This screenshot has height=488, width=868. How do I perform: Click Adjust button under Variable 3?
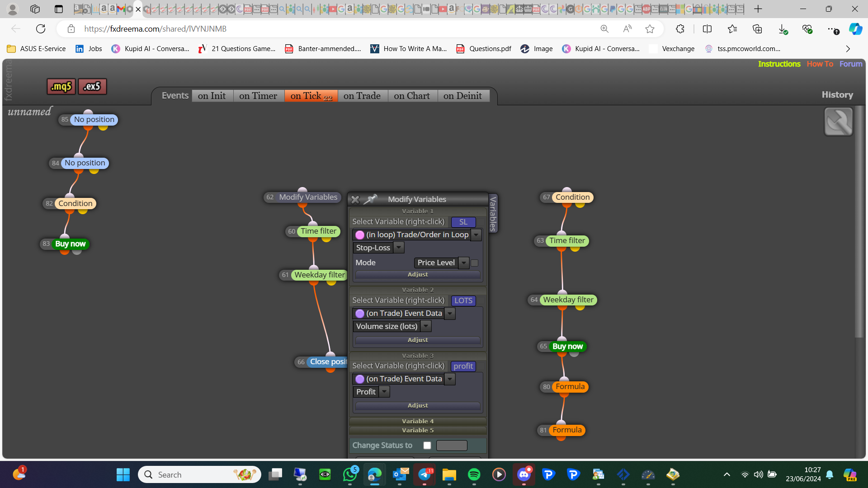click(x=418, y=406)
